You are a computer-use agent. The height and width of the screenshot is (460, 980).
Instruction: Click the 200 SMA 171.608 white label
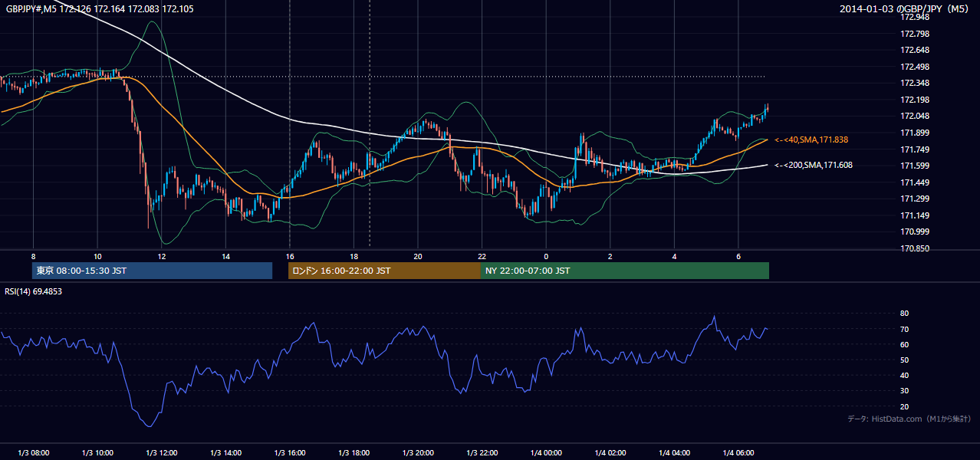[814, 165]
